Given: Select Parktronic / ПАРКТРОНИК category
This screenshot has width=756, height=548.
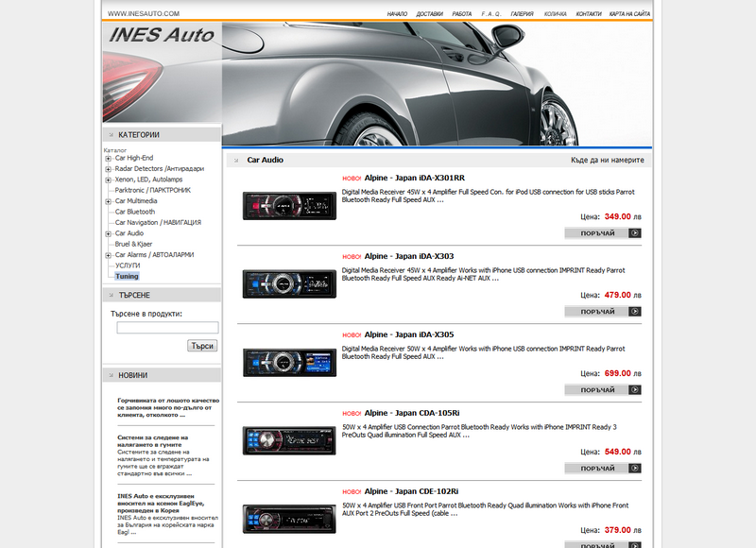Looking at the screenshot, I should [x=153, y=190].
